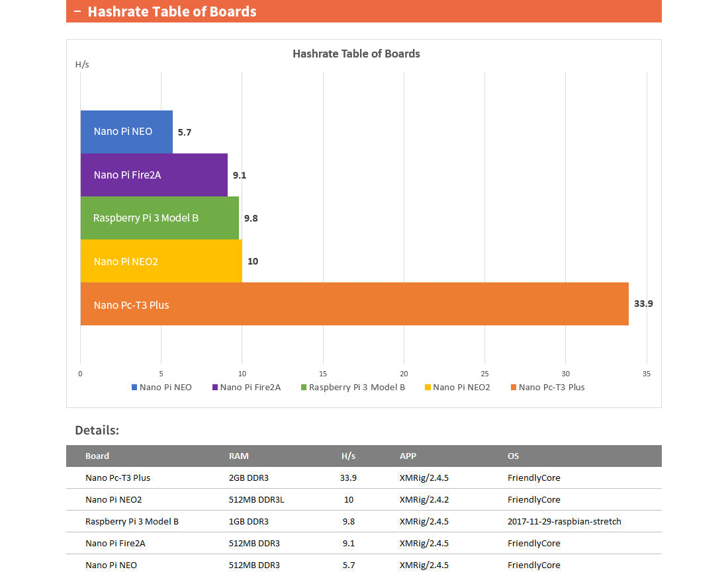This screenshot has height=582, width=728.
Task: Select the purple Nano Pi Fire2A bar
Action: tap(154, 175)
